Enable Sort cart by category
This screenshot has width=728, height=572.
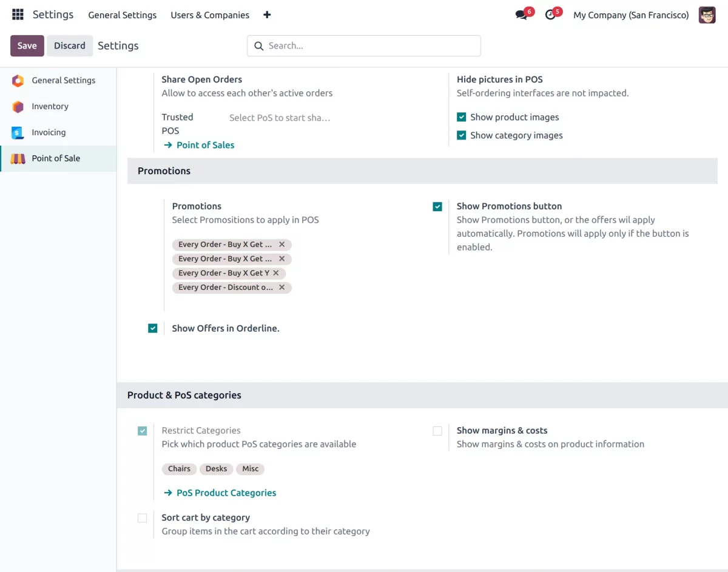[142, 518]
